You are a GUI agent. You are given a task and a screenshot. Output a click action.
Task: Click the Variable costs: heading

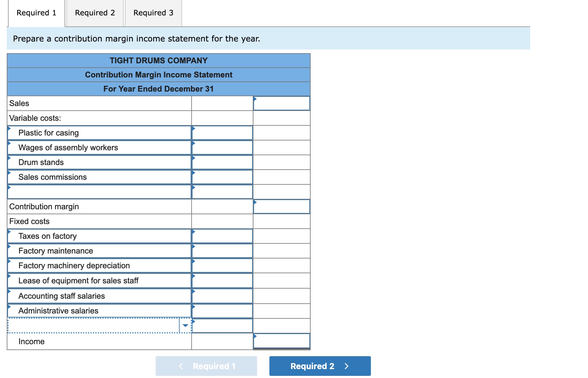(x=35, y=118)
